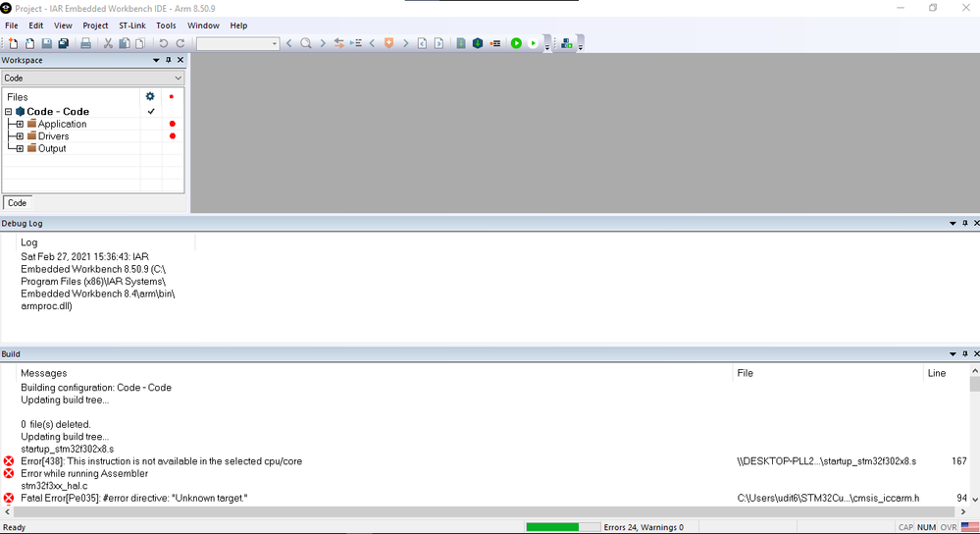
Task: Open the Window menu
Action: [x=203, y=26]
